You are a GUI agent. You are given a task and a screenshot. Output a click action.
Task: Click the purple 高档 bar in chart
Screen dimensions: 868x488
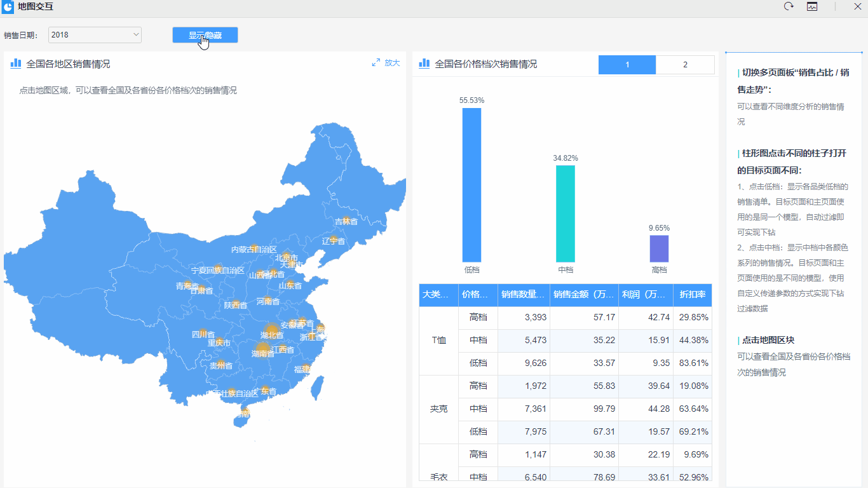point(659,248)
